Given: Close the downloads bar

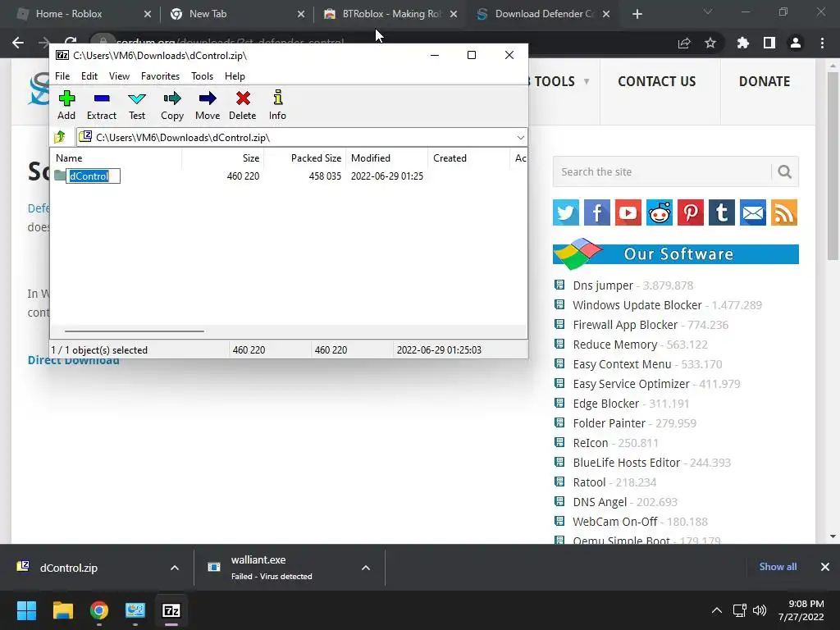Looking at the screenshot, I should (825, 567).
